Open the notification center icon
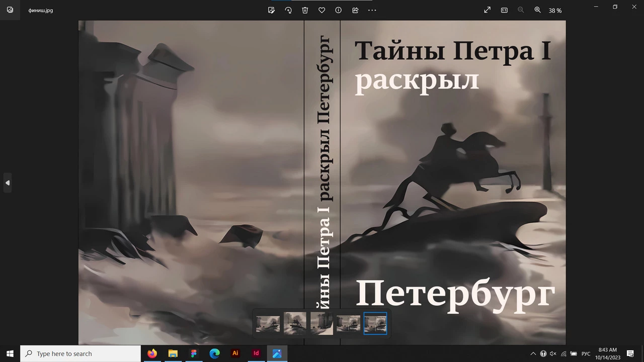Viewport: 644px width, 362px height. pos(630,354)
